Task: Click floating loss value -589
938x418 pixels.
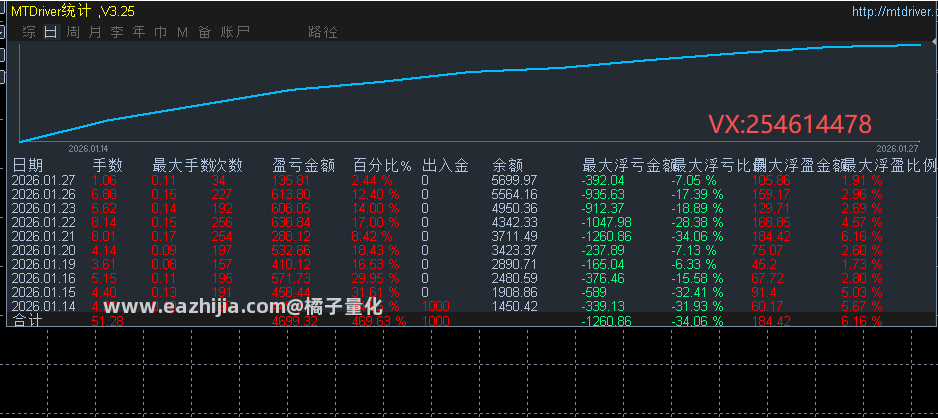Action: click(594, 292)
